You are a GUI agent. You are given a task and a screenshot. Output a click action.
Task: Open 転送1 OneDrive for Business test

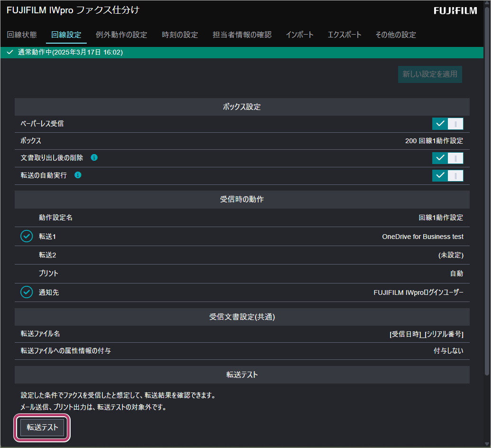coord(242,237)
